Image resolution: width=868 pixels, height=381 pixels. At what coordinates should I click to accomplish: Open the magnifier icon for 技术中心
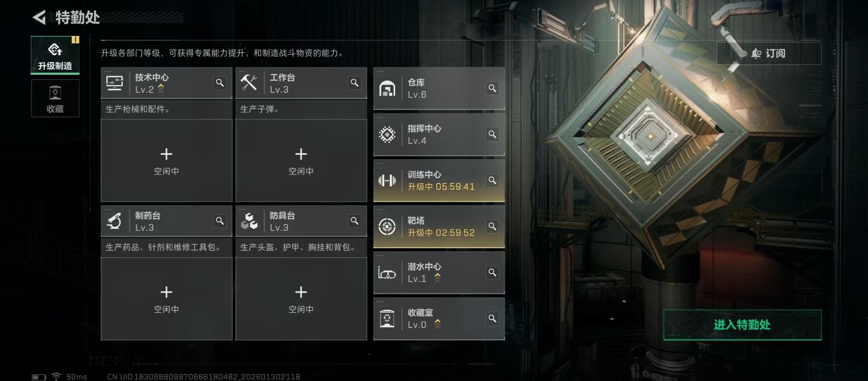[x=220, y=83]
